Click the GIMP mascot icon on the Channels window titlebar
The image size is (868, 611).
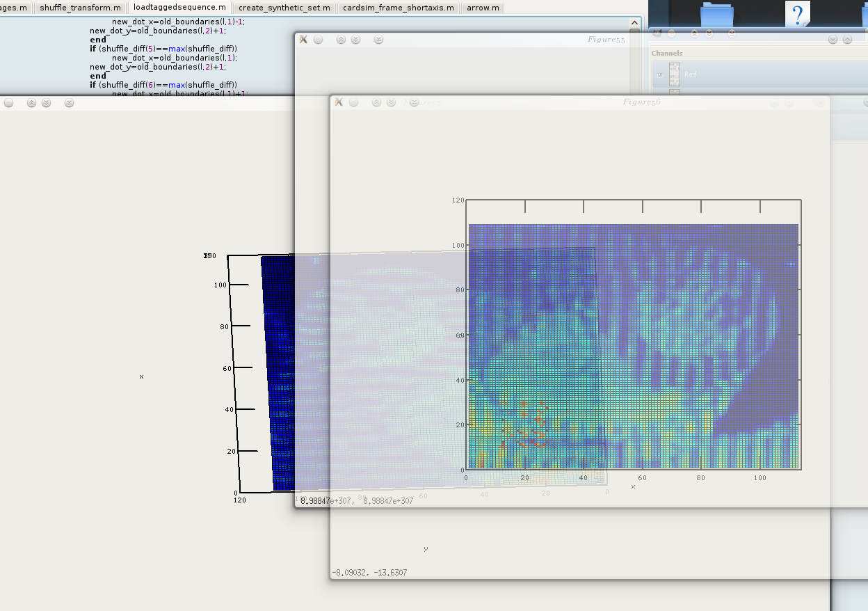pos(657,33)
